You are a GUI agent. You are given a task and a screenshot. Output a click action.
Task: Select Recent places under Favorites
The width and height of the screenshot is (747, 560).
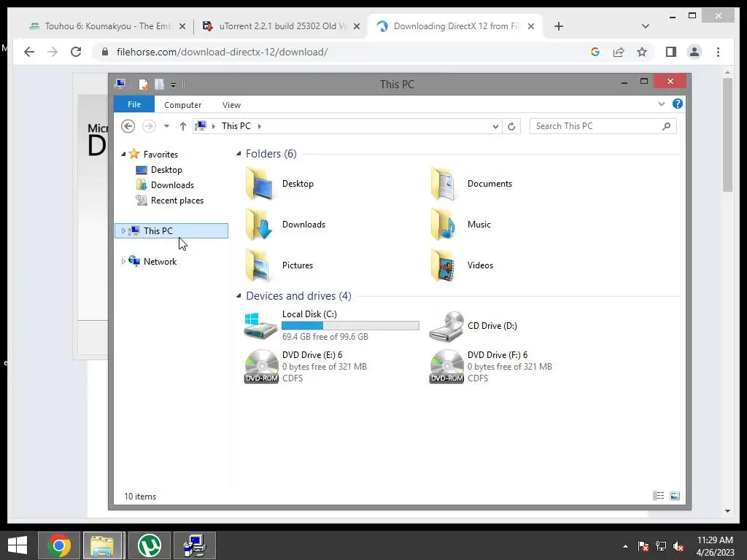(x=177, y=201)
